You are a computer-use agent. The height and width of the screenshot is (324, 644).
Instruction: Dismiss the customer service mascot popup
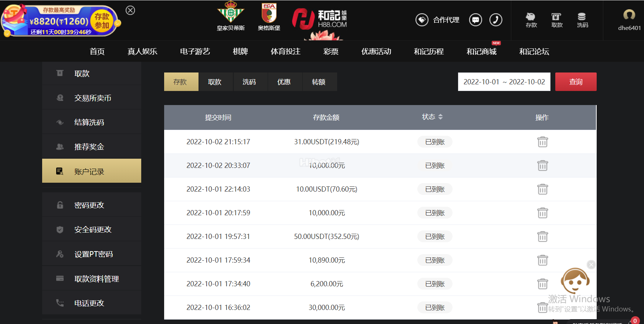[x=591, y=264]
